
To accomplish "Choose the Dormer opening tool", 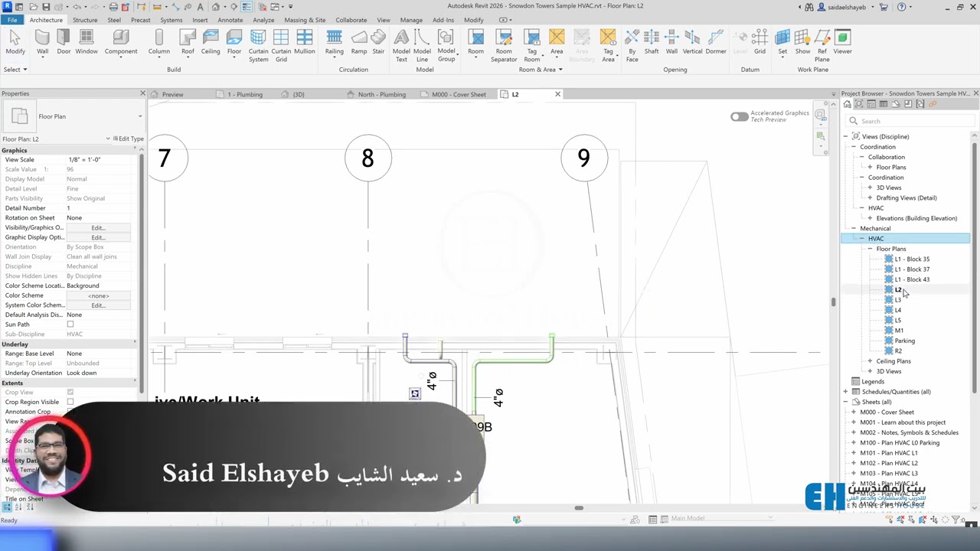I will click(716, 42).
